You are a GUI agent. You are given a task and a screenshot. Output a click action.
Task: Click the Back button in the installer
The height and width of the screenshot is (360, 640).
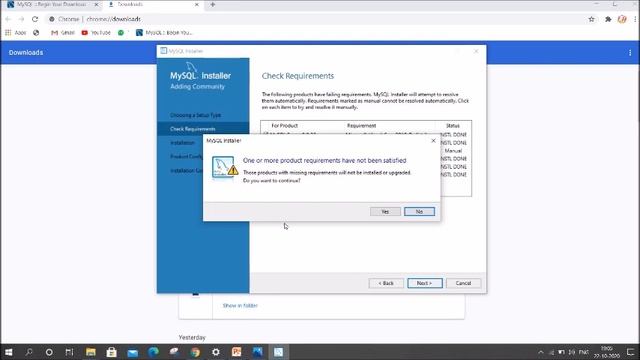click(386, 283)
